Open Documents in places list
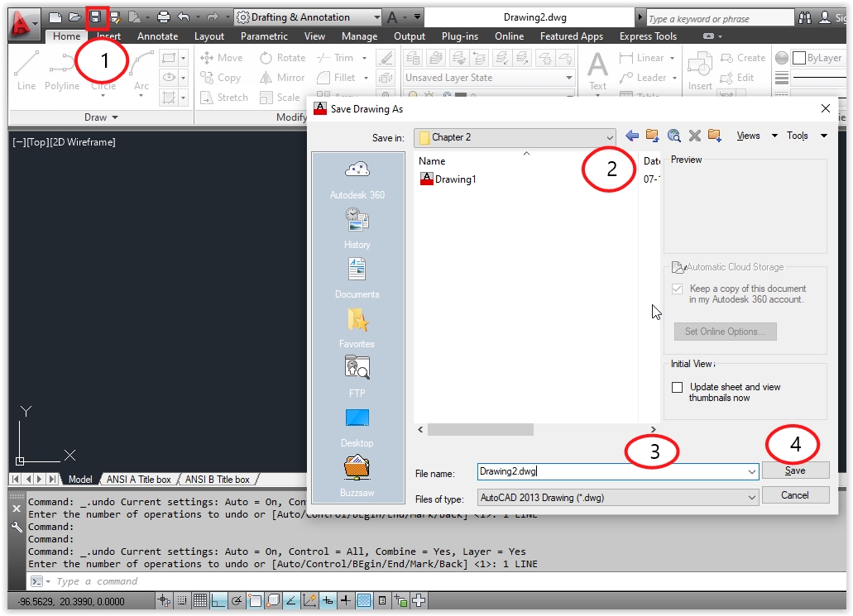Viewport: 853px width, 616px height. [357, 279]
